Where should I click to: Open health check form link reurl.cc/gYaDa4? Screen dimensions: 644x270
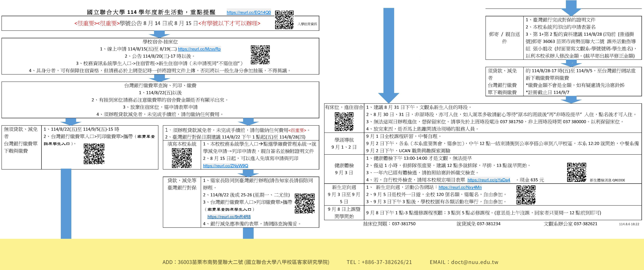click(489, 180)
